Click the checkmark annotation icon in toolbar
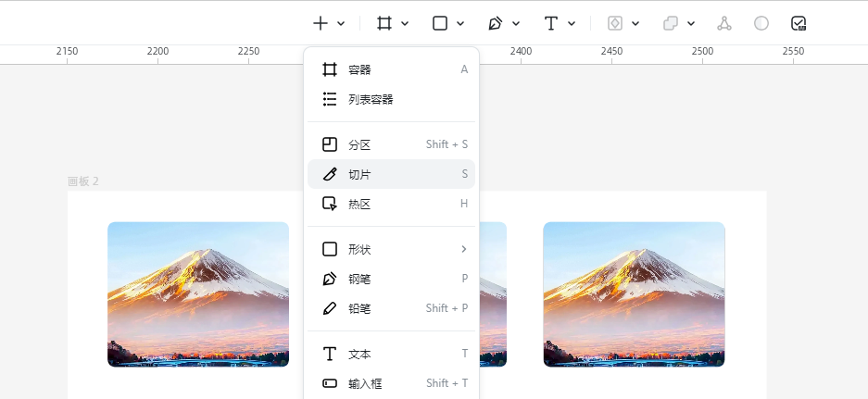The width and height of the screenshot is (868, 399). pyautogui.click(x=799, y=23)
